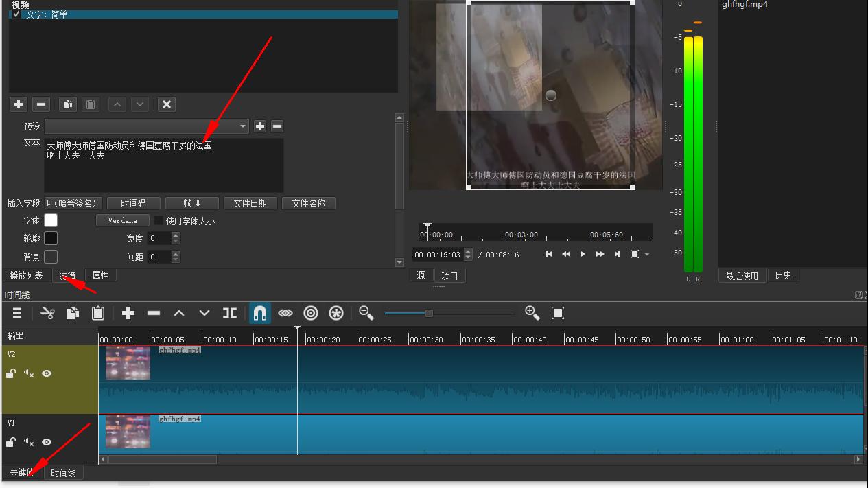
Task: Split the clip at the playhead
Action: tap(229, 313)
